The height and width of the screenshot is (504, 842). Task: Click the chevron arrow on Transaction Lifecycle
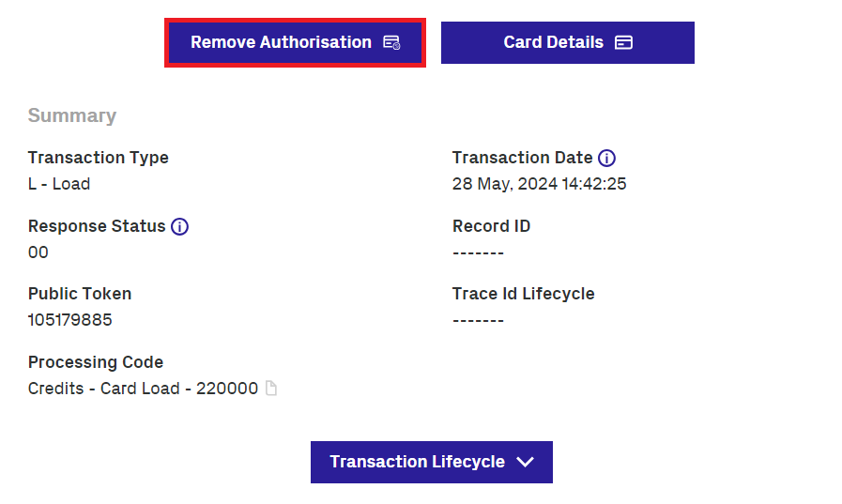(x=525, y=462)
